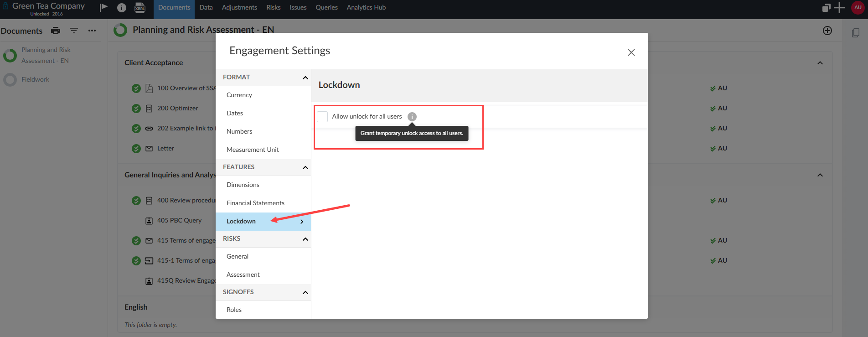Open the Queries tab
Screen dimensions: 868x337
pyautogui.click(x=327, y=8)
